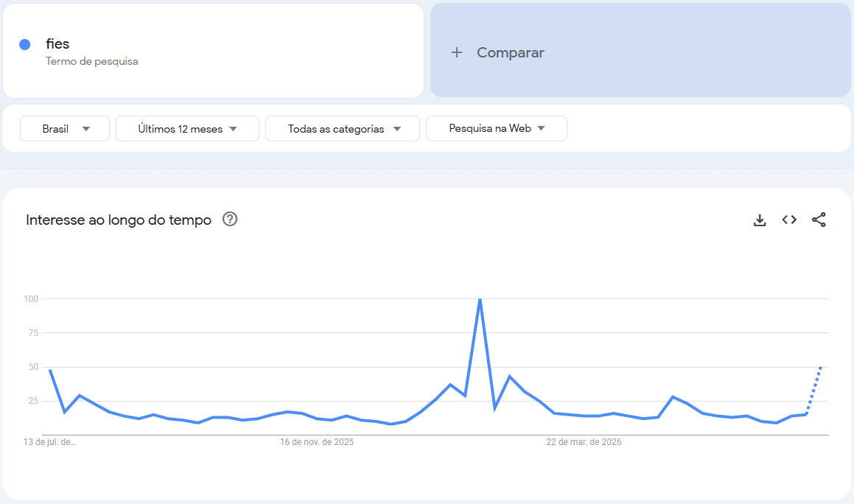The height and width of the screenshot is (504, 854).
Task: Click the 16 de nov. de 2025 axis label
Action: tap(317, 442)
